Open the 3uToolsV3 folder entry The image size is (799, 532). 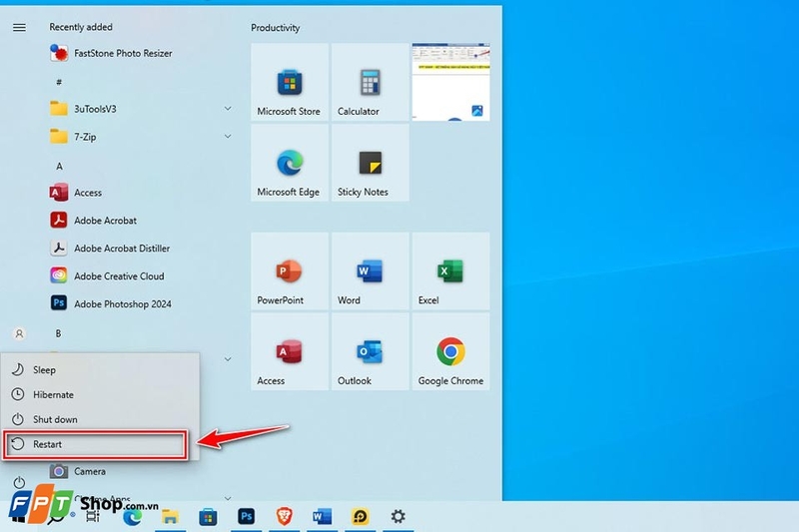pos(83,109)
